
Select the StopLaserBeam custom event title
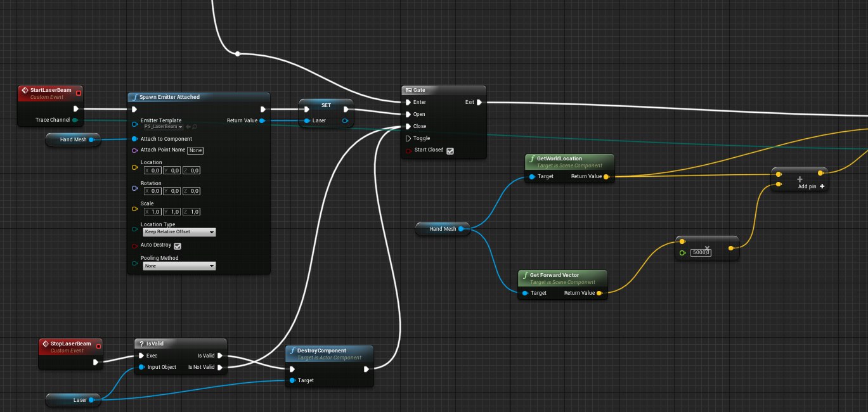[70, 344]
